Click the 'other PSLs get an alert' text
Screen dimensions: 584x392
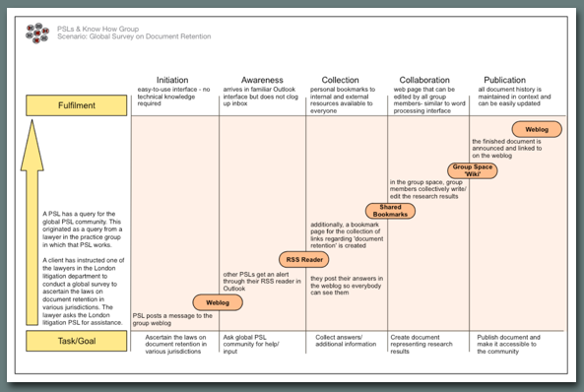[262, 282]
